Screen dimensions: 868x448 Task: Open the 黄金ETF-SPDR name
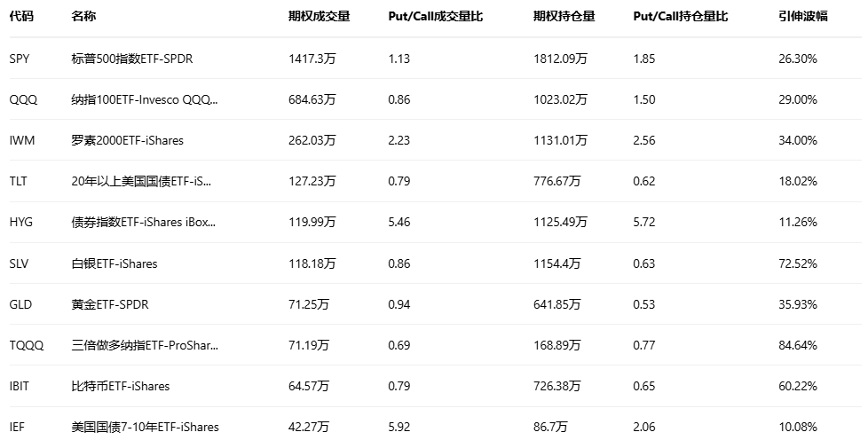click(x=110, y=304)
